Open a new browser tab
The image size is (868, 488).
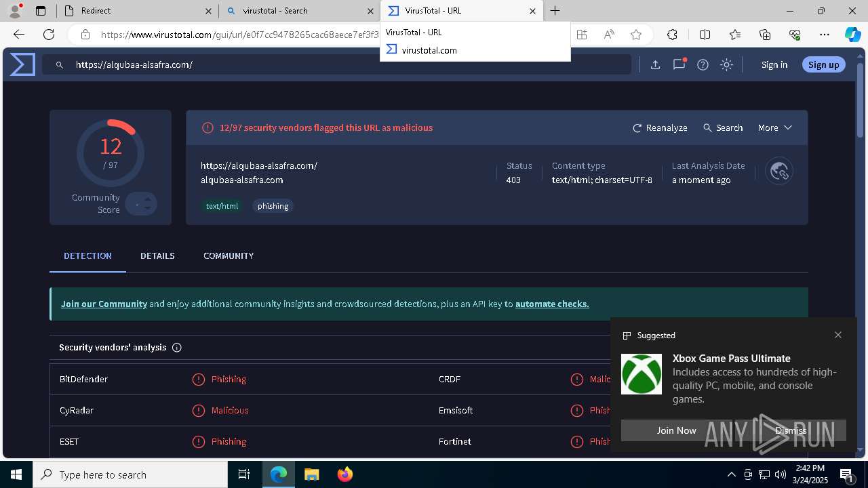(x=555, y=11)
